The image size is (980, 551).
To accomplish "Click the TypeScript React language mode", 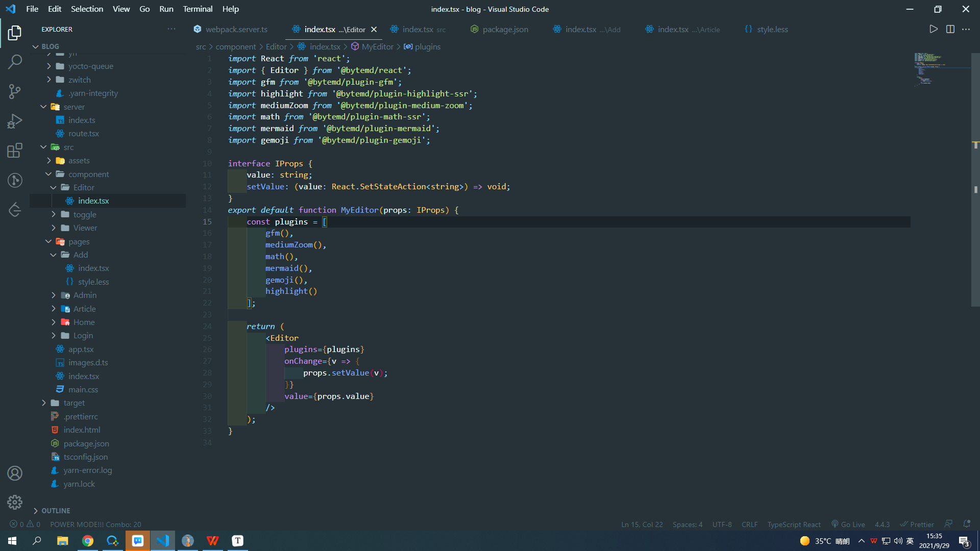I will tap(794, 524).
